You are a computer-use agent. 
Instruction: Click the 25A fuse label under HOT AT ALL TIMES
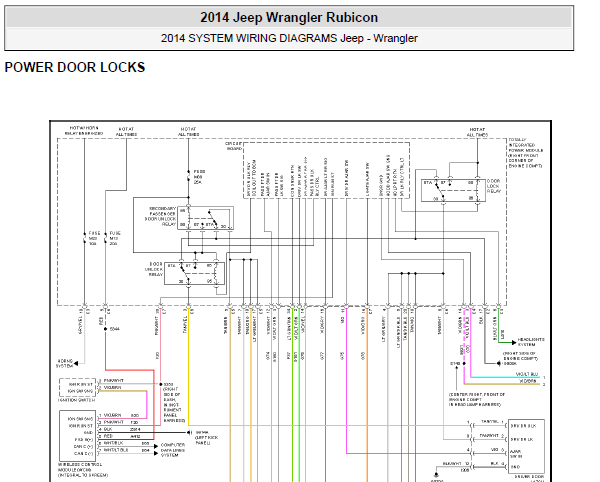click(x=198, y=182)
